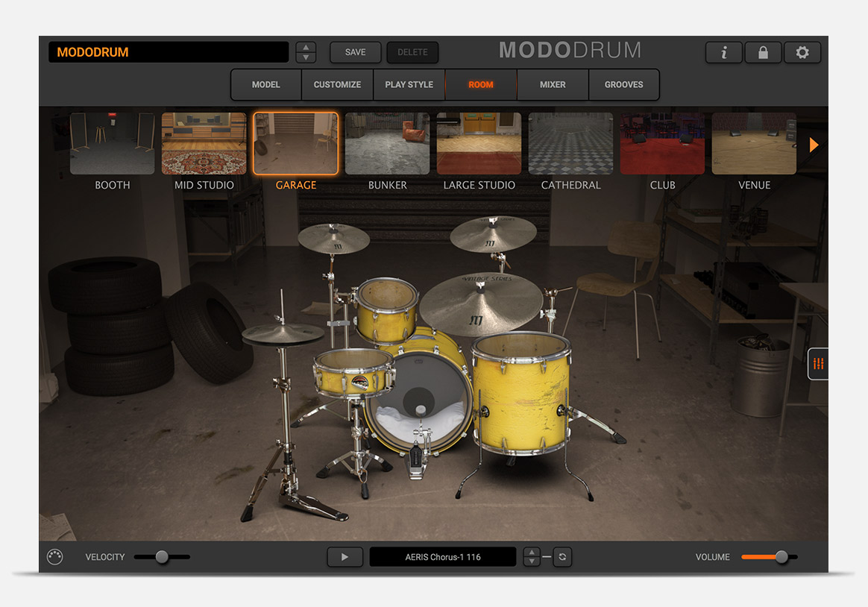Viewport: 868px width, 607px height.
Task: Play the selected groove
Action: point(345,557)
